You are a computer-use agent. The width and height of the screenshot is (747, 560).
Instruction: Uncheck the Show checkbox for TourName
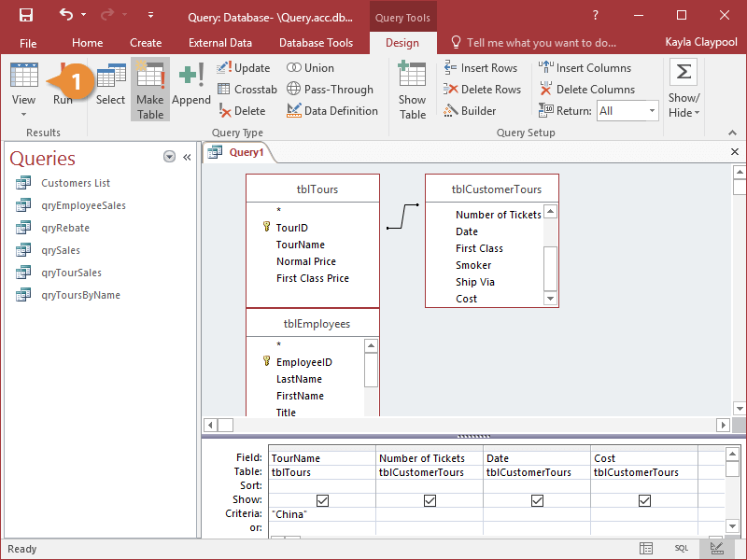321,500
